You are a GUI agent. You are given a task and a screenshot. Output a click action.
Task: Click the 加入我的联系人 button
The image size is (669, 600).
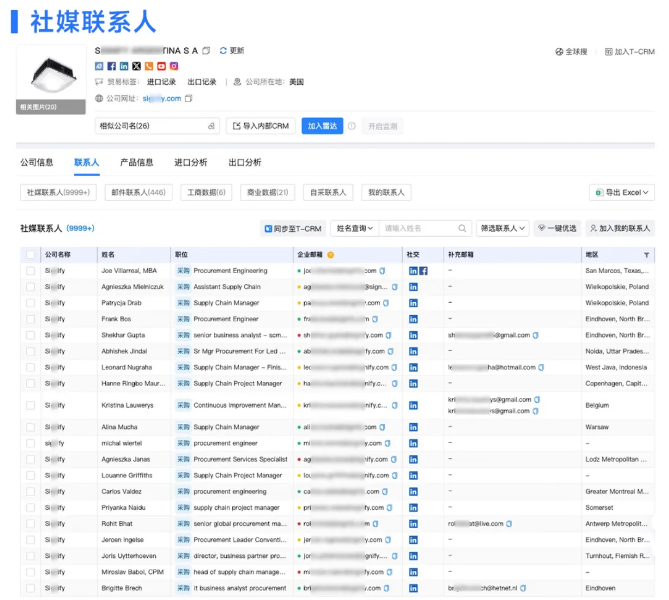(620, 228)
